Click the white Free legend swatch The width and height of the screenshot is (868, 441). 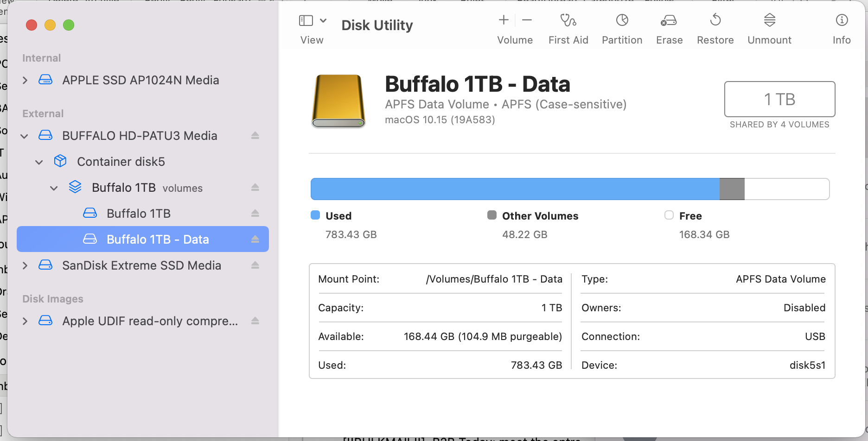point(669,215)
